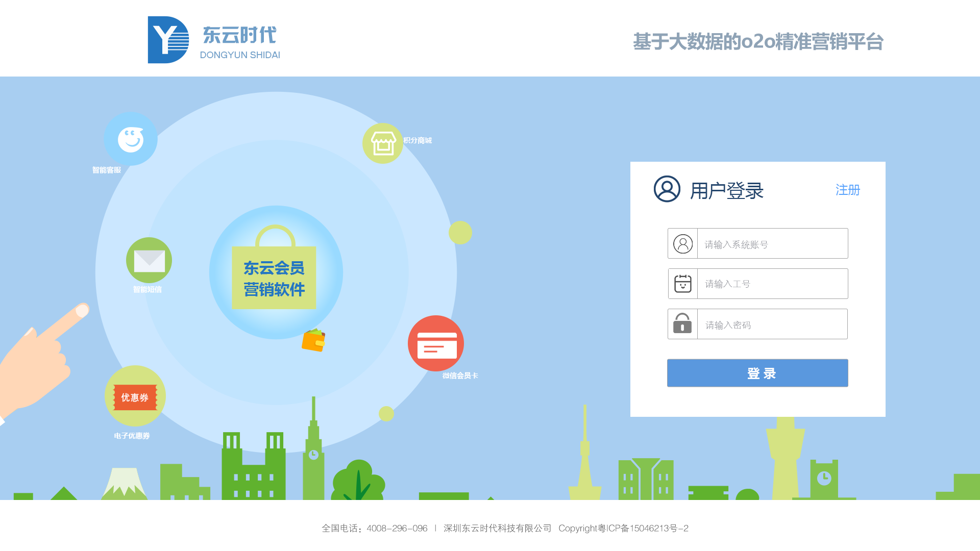This screenshot has height=551, width=980.
Task: Click the person icon in account field
Action: (x=683, y=244)
